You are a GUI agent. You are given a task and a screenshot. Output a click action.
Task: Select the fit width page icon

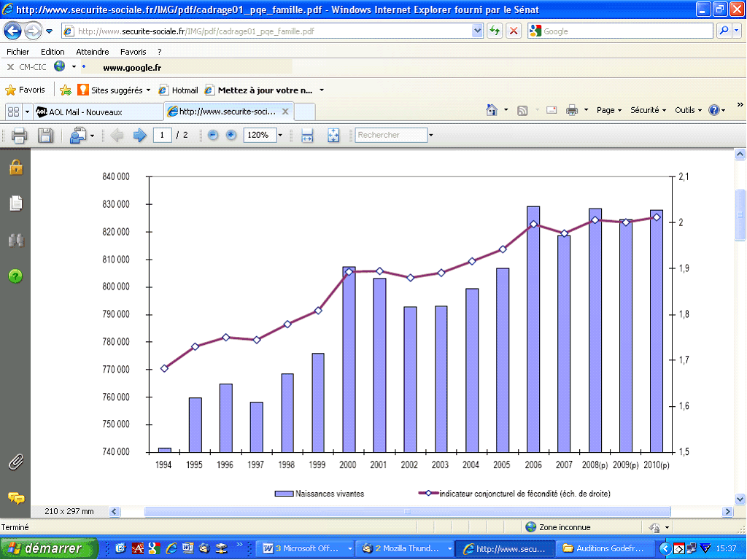307,135
